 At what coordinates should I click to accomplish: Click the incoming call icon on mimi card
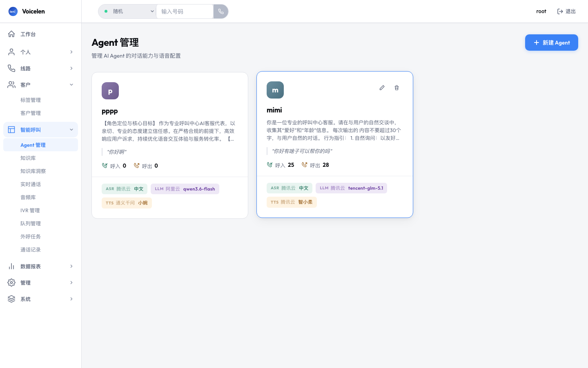(x=270, y=165)
